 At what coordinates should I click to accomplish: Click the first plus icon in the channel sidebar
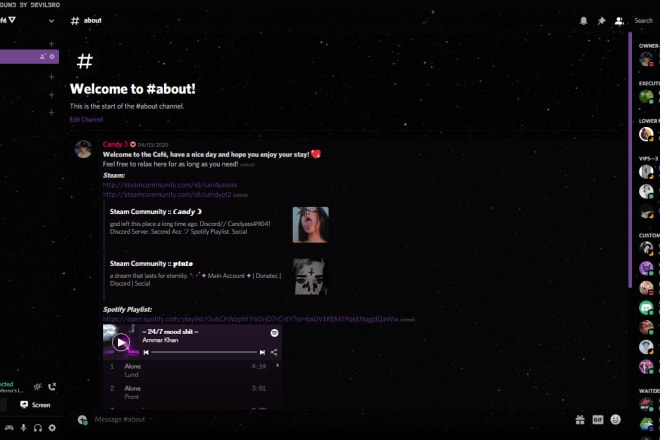coord(51,44)
